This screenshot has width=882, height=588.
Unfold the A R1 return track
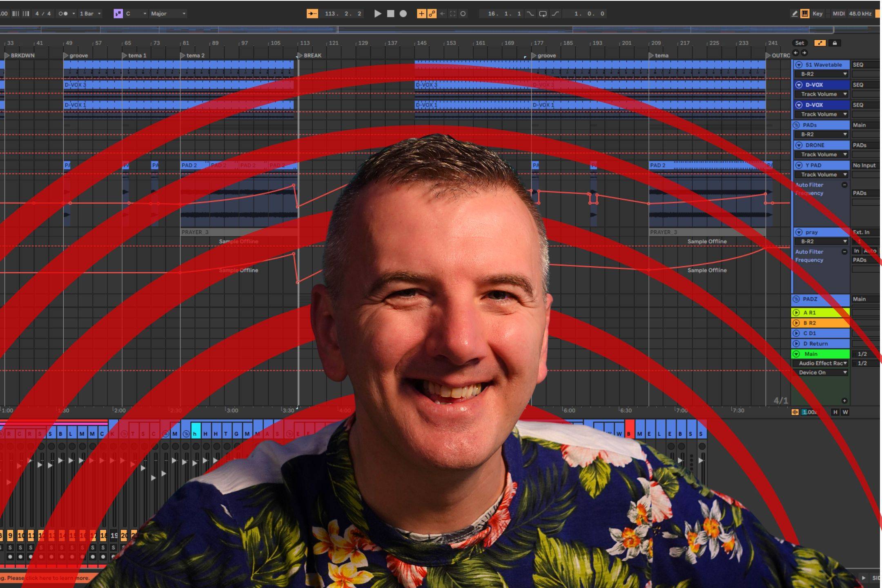tap(796, 313)
